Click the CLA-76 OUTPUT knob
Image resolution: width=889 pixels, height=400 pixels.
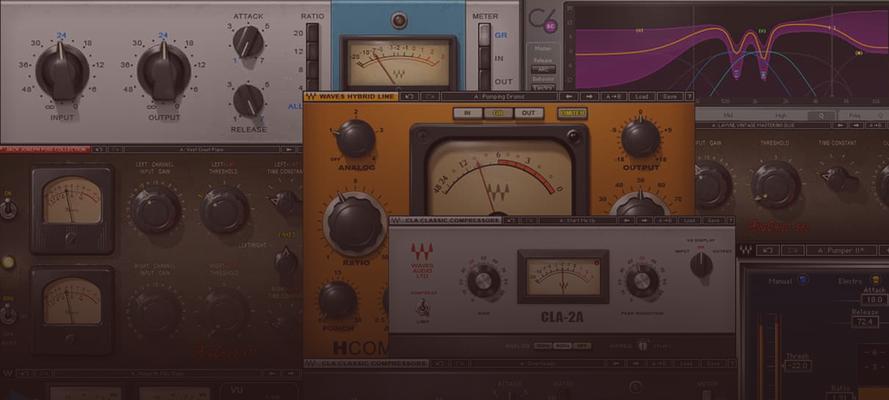click(x=164, y=72)
